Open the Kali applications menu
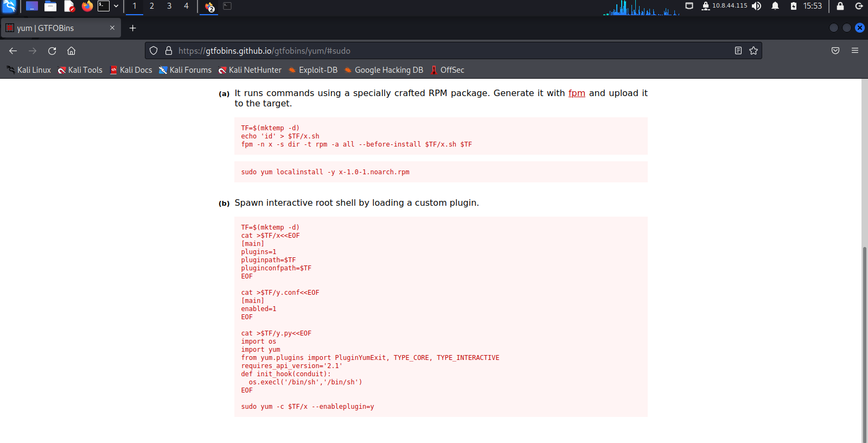 point(9,6)
